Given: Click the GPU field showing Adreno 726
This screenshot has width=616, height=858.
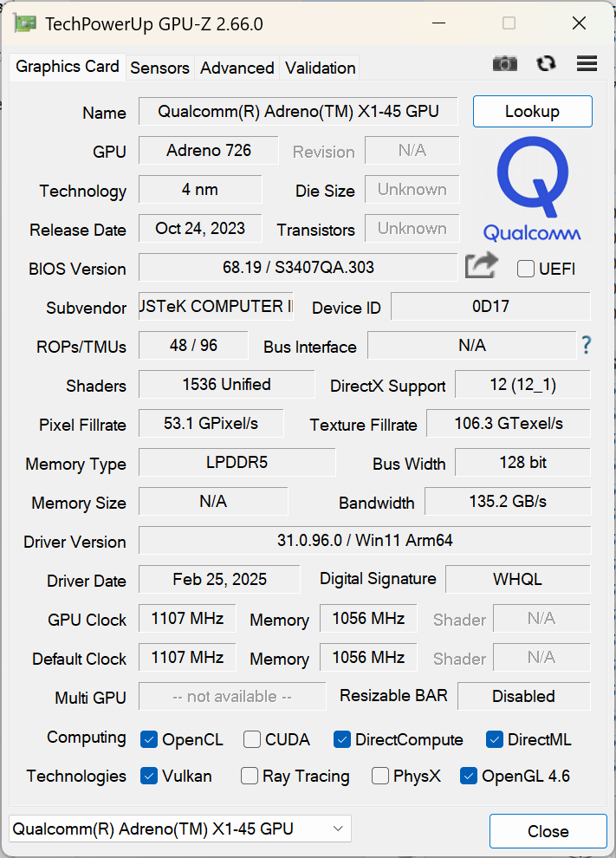Looking at the screenshot, I should (209, 151).
